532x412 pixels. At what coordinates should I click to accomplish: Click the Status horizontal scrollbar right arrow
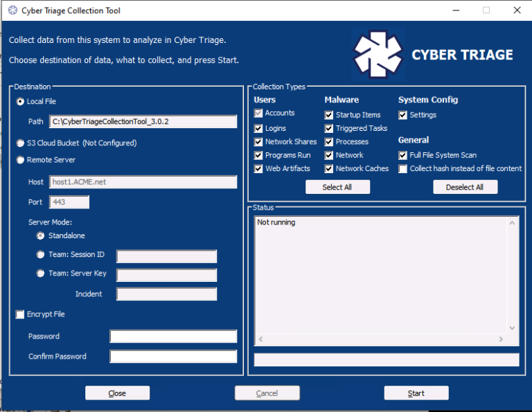[500, 340]
